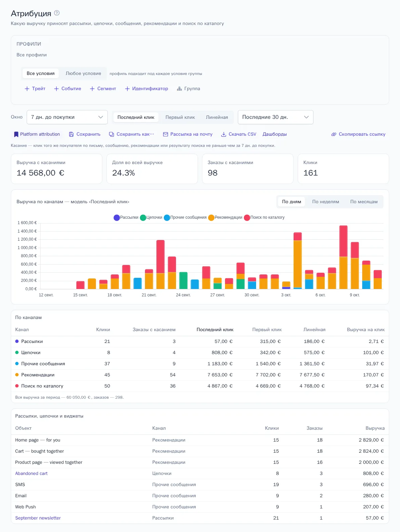Add an Идентификатор condition
400x532 pixels.
[x=147, y=89]
